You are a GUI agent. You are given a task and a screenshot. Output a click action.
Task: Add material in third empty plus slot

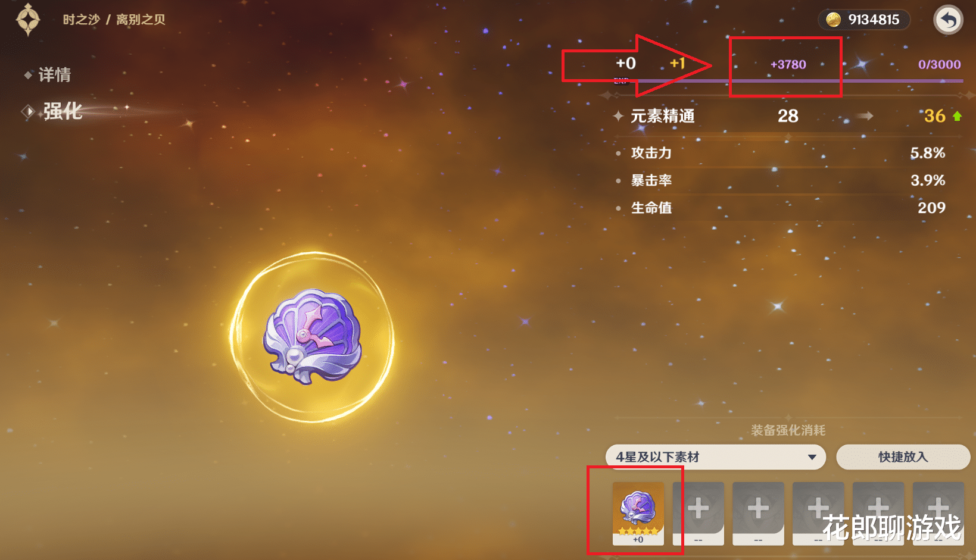click(758, 514)
